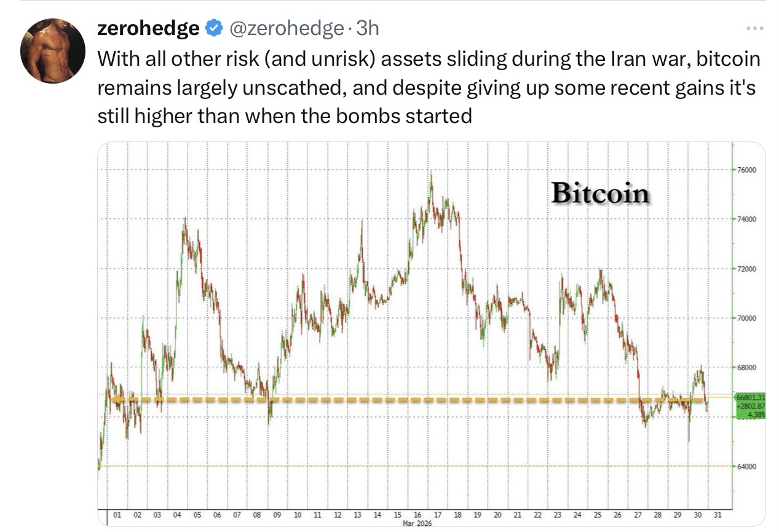Click the 01 date tick label
This screenshot has height=532, width=779.
117,515
